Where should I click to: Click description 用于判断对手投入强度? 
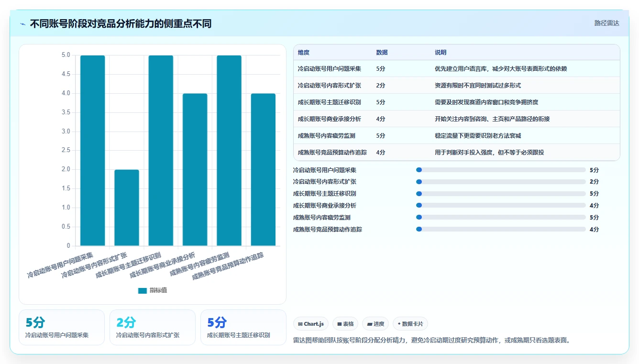click(x=489, y=153)
